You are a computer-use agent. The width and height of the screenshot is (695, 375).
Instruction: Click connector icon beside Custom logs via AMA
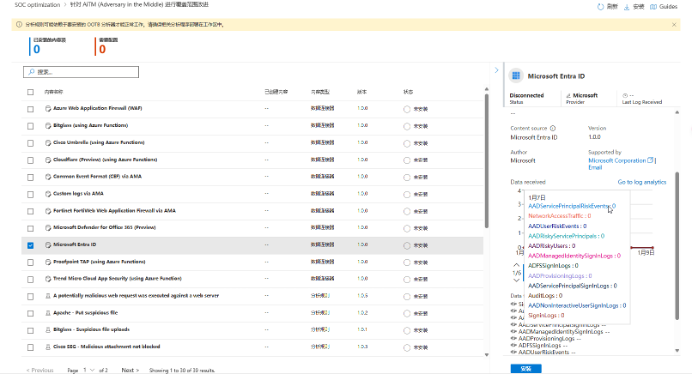pos(48,194)
